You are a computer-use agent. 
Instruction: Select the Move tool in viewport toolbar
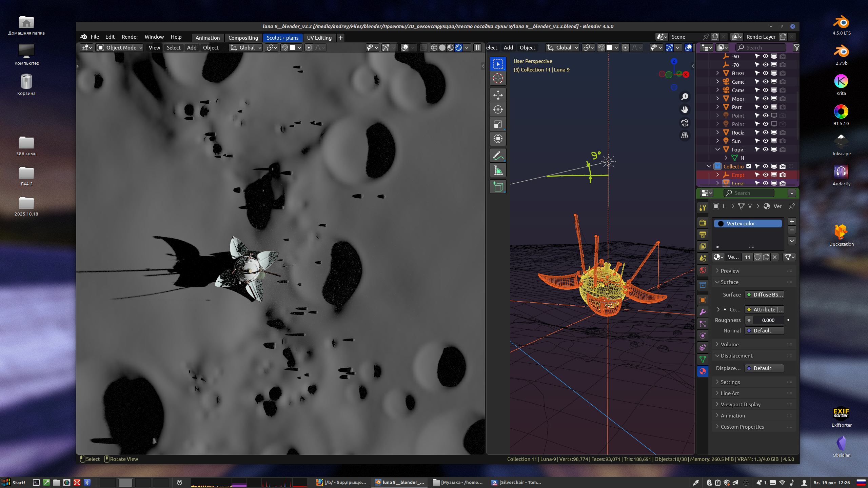point(498,95)
